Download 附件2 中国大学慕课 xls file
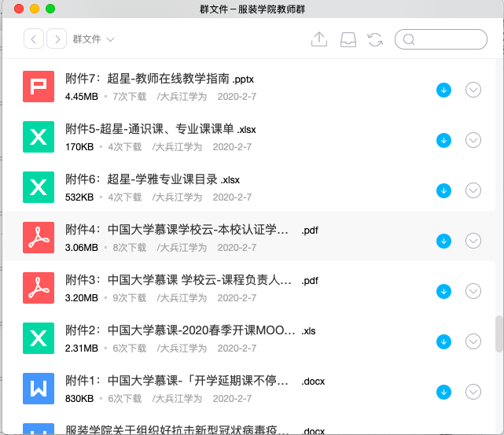The image size is (504, 435). click(443, 341)
